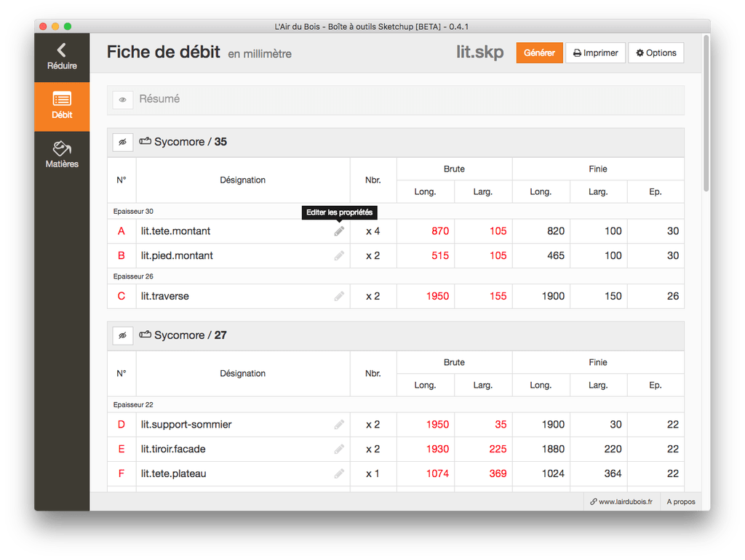This screenshot has height=560, width=745.
Task: Click the Fiche de débit heading
Action: coord(164,52)
